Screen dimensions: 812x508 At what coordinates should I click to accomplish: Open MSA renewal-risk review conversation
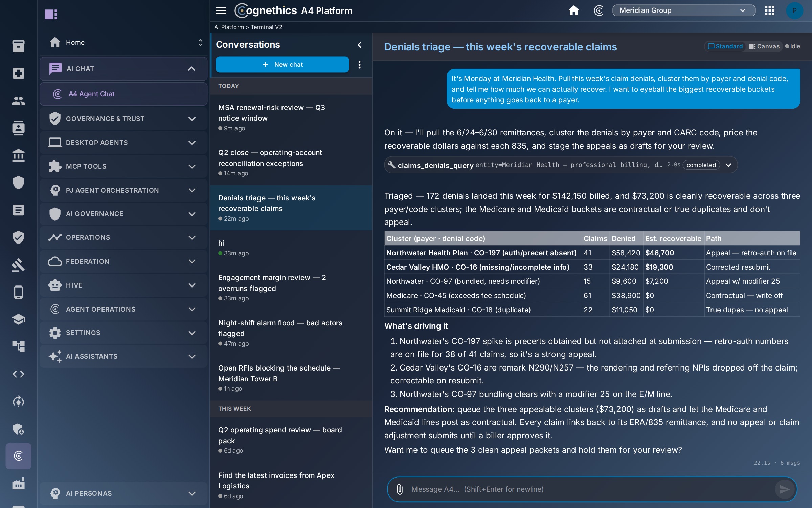coord(291,118)
